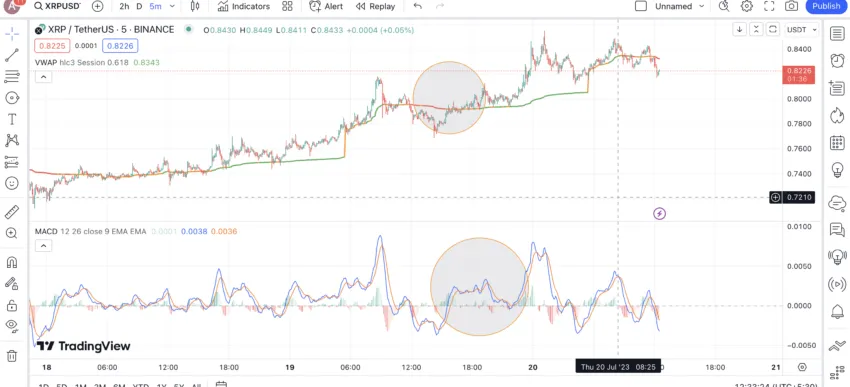The width and height of the screenshot is (850, 387).
Task: Click the Publish button
Action: 826,7
